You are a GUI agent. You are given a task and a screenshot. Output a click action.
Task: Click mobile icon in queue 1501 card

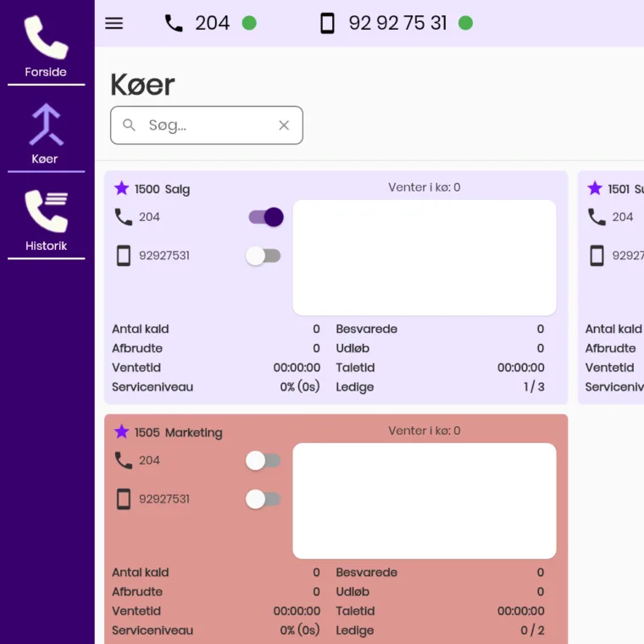(597, 255)
